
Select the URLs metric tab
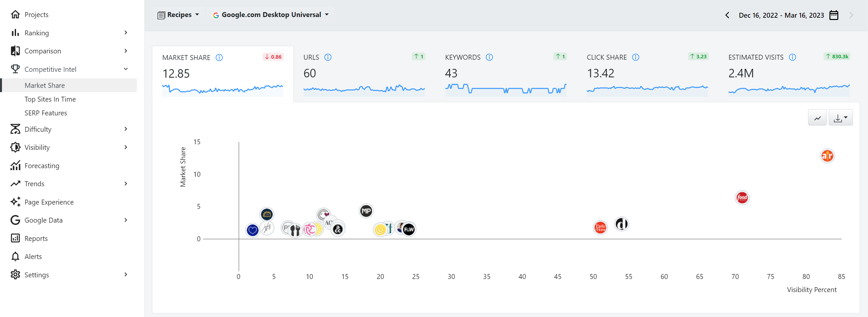coord(363,74)
